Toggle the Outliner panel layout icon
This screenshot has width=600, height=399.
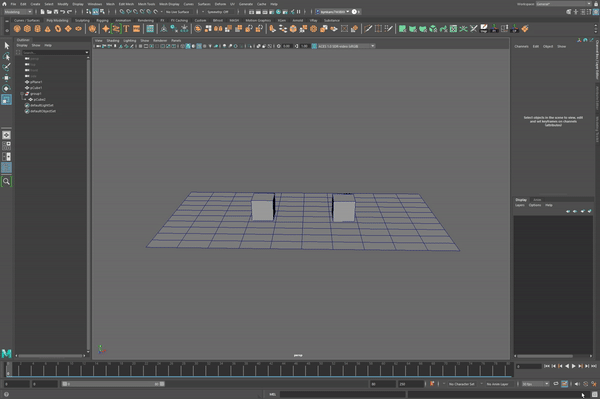click(x=7, y=167)
